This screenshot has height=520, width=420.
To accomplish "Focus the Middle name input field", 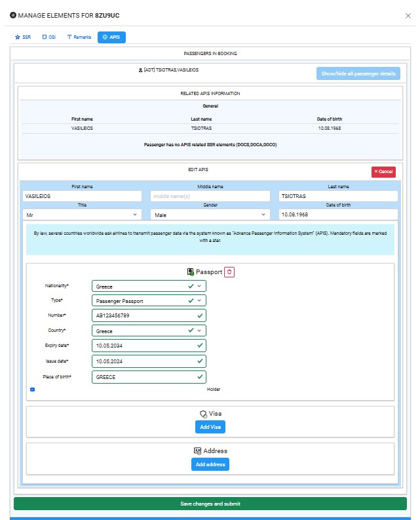I will [210, 196].
